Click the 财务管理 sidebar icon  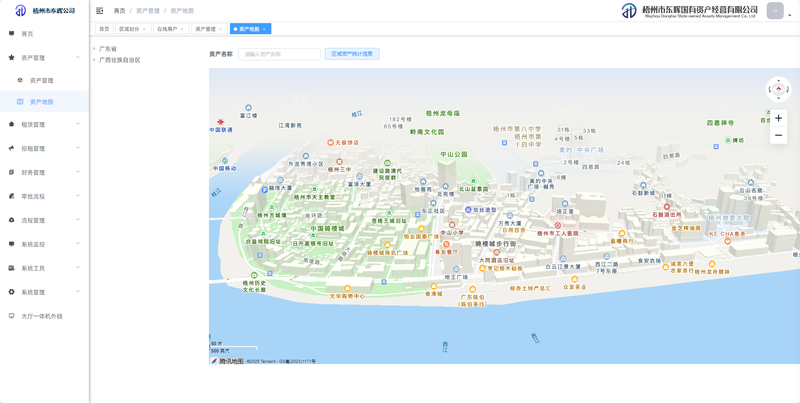pos(11,172)
